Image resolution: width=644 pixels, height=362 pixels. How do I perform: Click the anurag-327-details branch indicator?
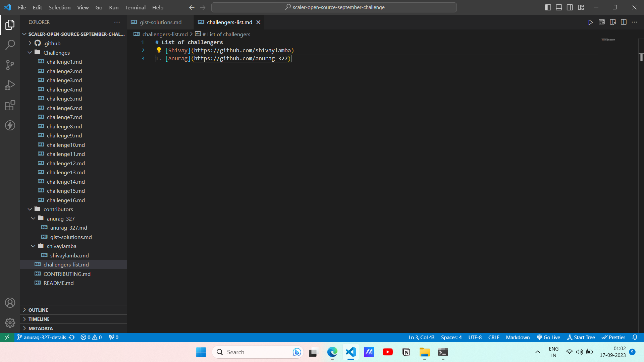pyautogui.click(x=46, y=337)
